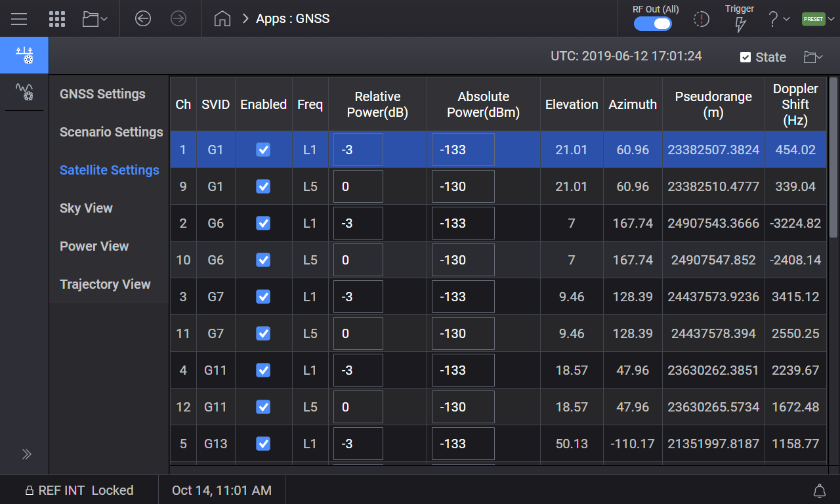Open the hamburger main menu

point(19,19)
